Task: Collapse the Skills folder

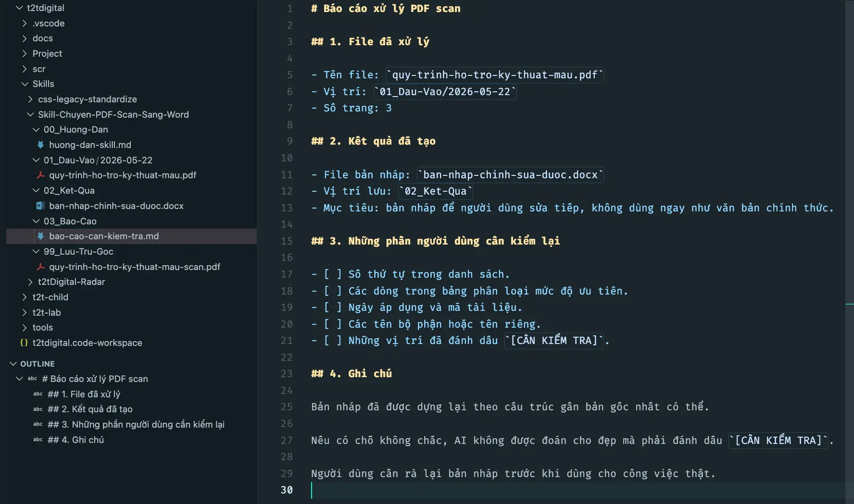Action: point(25,84)
